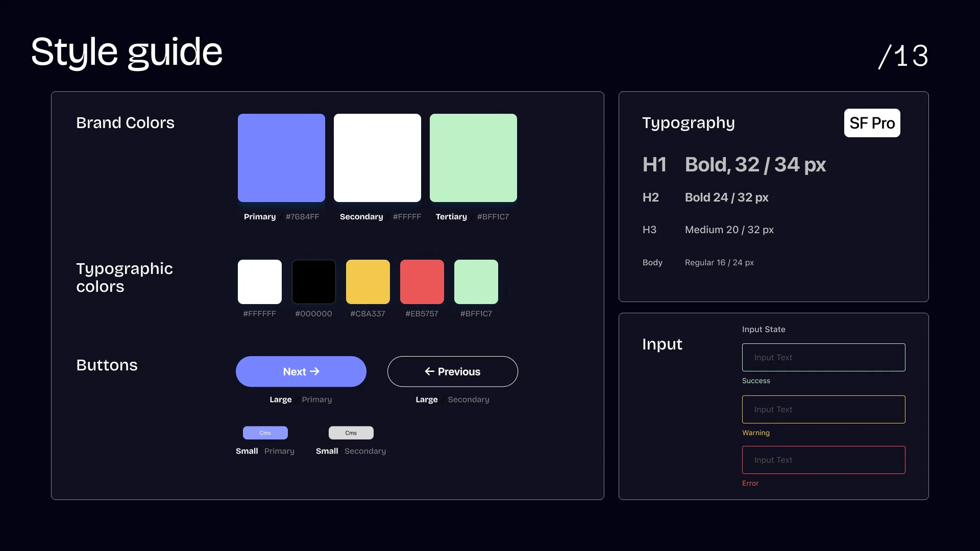The height and width of the screenshot is (551, 980).
Task: Click the small secondary gray Cms button
Action: (351, 433)
